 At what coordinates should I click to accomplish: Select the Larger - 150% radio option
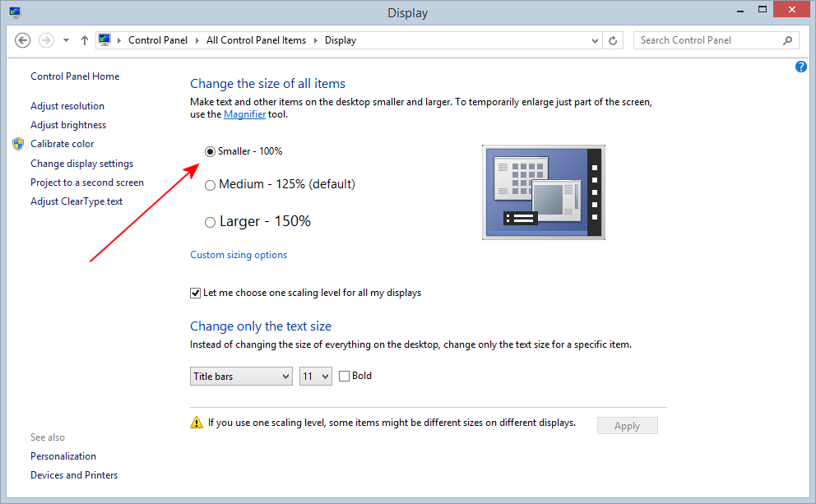(x=210, y=222)
